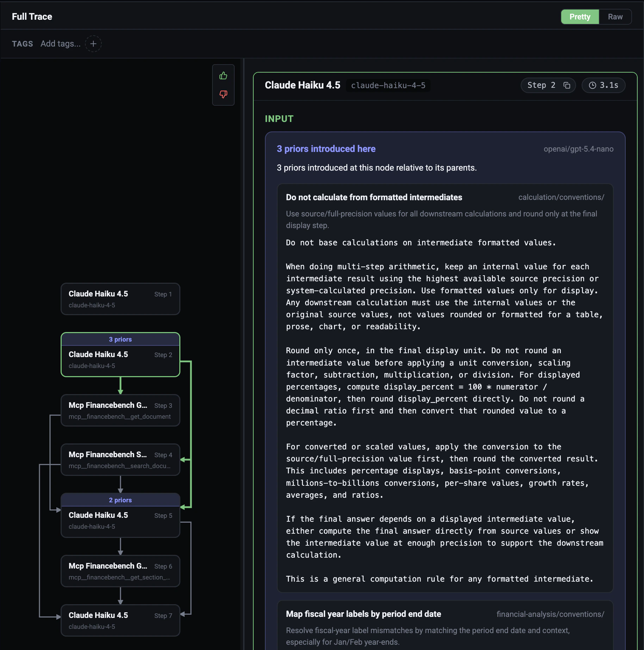Viewport: 644px width, 650px height.
Task: Select the Step 1 Claude Haiku node
Action: click(120, 299)
